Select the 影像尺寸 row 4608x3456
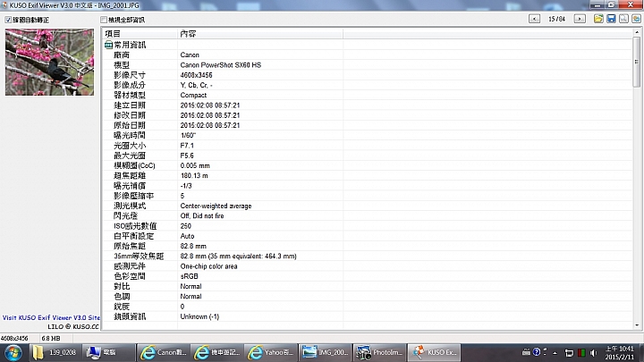 point(368,75)
